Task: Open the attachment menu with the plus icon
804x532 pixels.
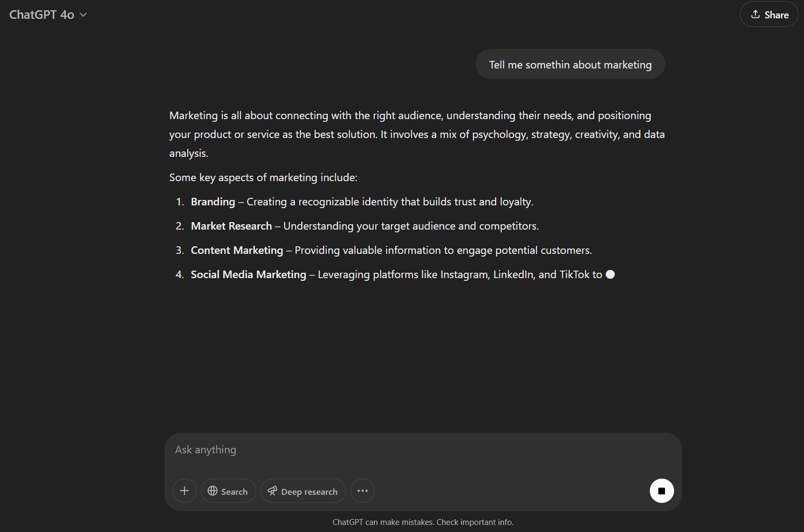Action: click(x=184, y=490)
